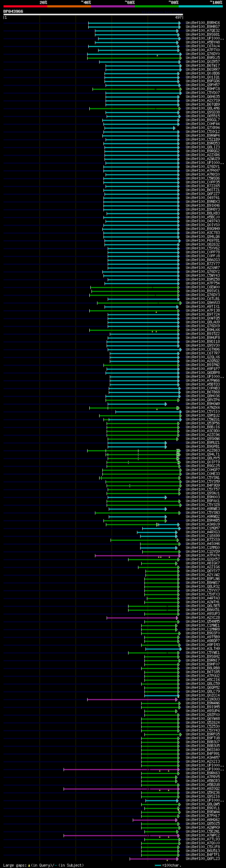The height and width of the screenshot is (868, 226).
Task: Click label UniRef100_Q9SKN6
Action: (x=203, y=439)
